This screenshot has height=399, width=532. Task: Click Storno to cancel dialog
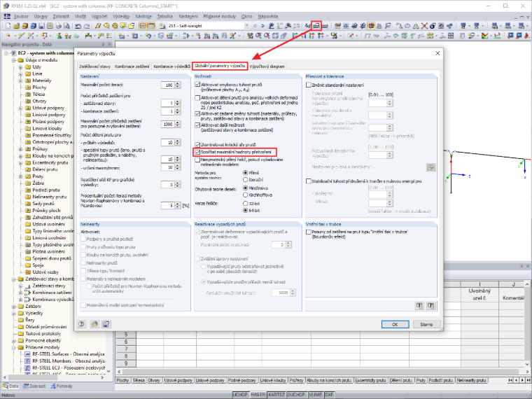(426, 324)
